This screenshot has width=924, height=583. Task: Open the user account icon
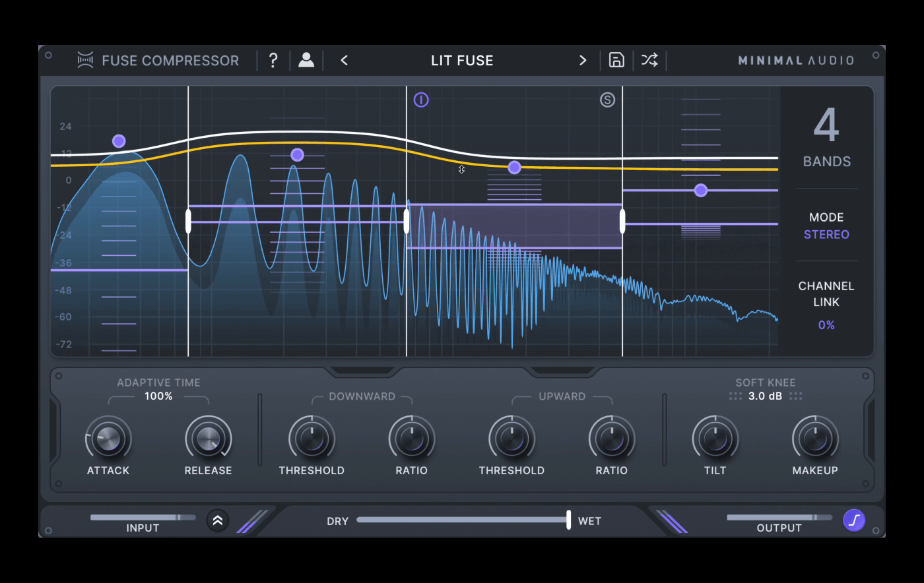[x=306, y=60]
